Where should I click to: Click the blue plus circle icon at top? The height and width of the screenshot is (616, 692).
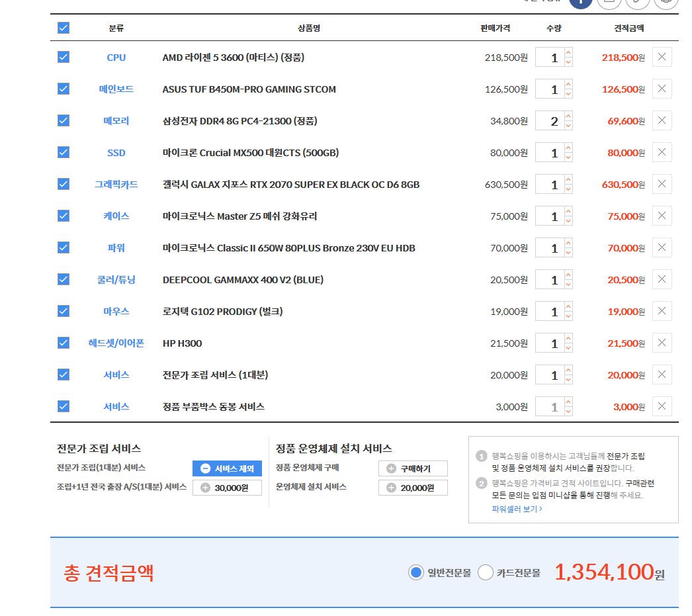pos(581,4)
